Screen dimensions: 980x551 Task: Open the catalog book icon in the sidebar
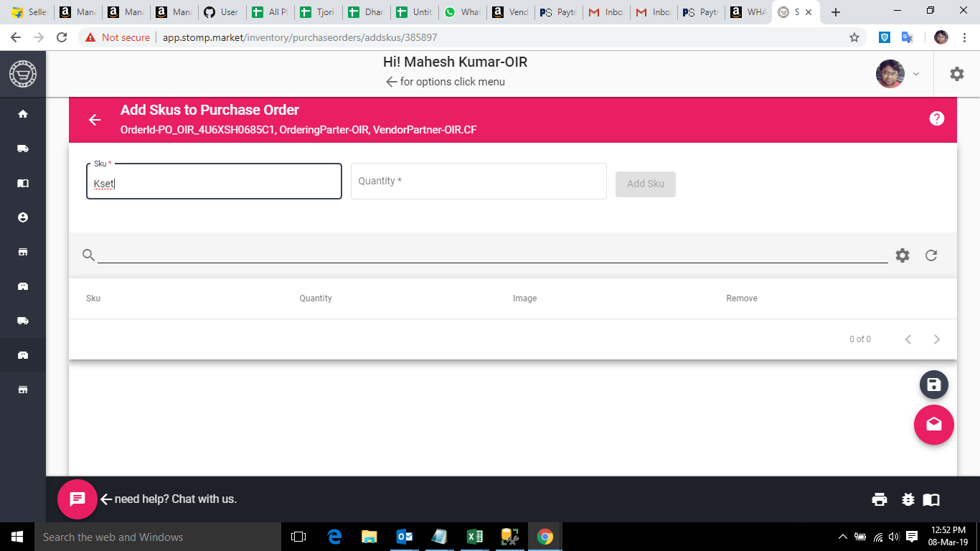[22, 183]
